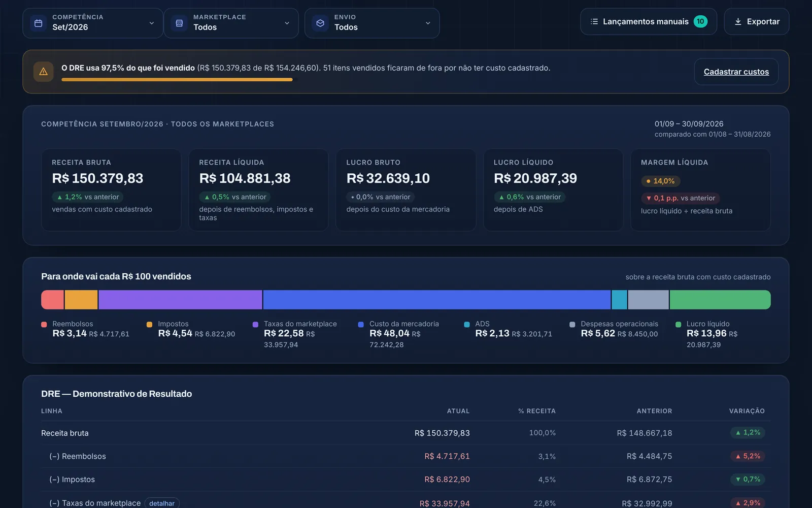Click the list icon in Lançamentos manuais
812x508 pixels.
coord(594,21)
